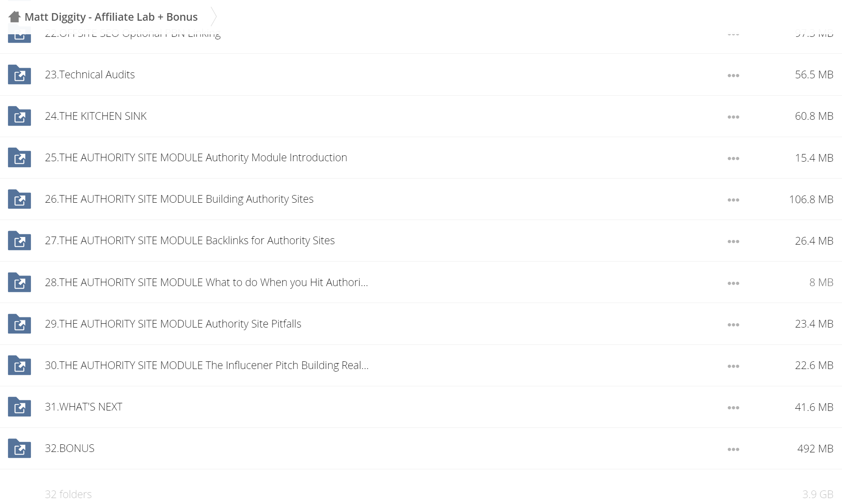This screenshot has width=842, height=504.
Task: Click the home icon in breadcrumb
Action: [x=14, y=17]
